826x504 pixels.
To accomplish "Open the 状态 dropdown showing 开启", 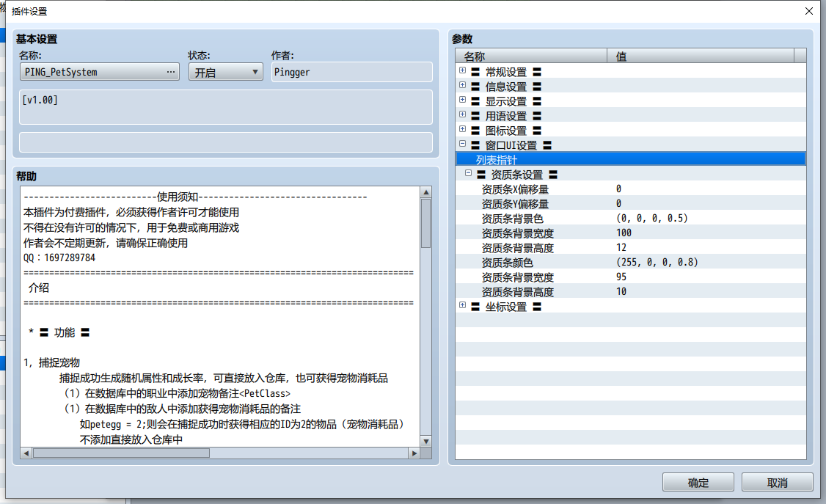I will (225, 72).
